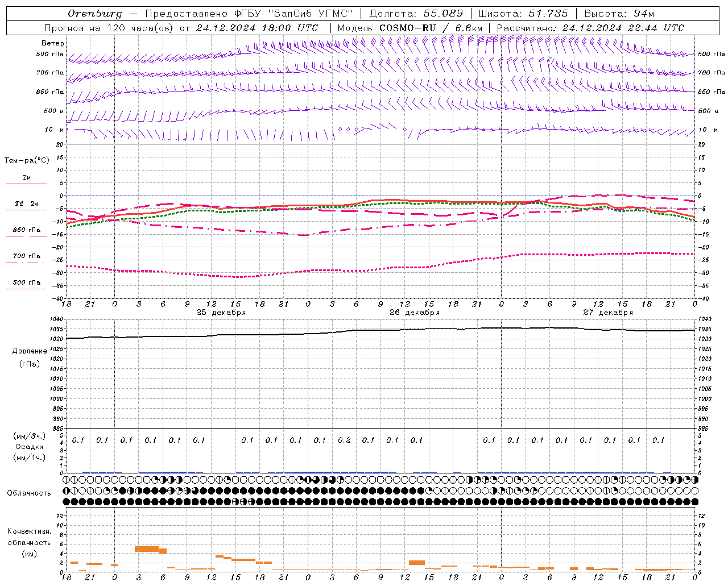
Task: Click the 700 гПа temperature legend label
Action: [x=27, y=256]
